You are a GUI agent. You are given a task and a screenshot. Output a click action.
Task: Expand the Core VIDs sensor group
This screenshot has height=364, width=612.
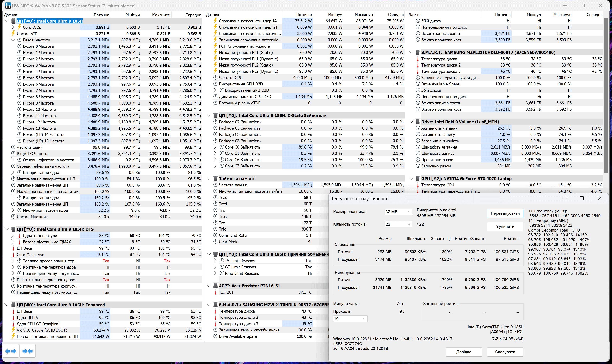click(12, 27)
